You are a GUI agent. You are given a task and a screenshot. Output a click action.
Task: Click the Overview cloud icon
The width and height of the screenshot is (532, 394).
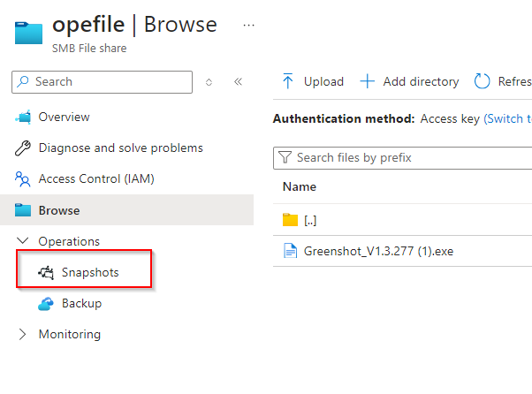pos(23,117)
